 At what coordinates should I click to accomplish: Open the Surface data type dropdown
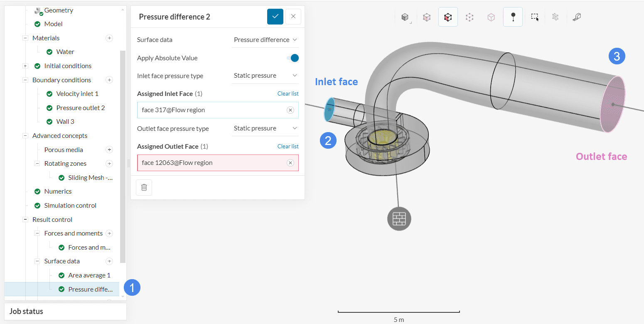(x=265, y=40)
